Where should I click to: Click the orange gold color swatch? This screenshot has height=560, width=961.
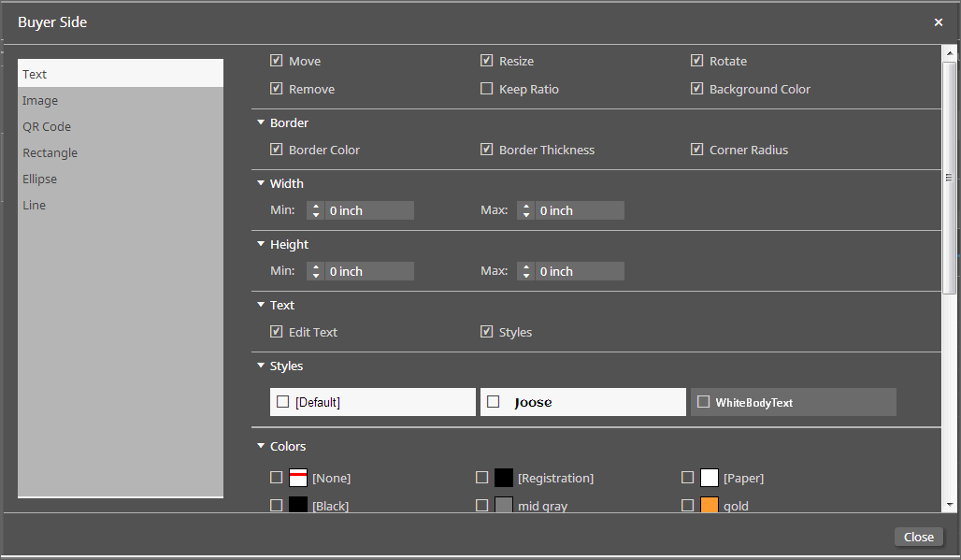click(710, 506)
